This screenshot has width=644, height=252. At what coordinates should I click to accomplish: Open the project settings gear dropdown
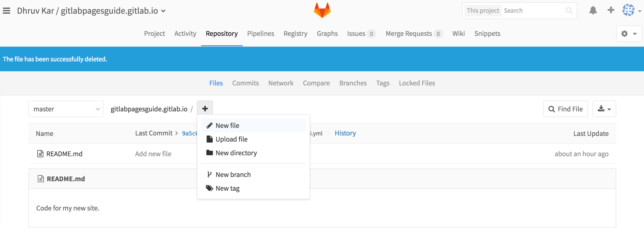click(x=629, y=34)
